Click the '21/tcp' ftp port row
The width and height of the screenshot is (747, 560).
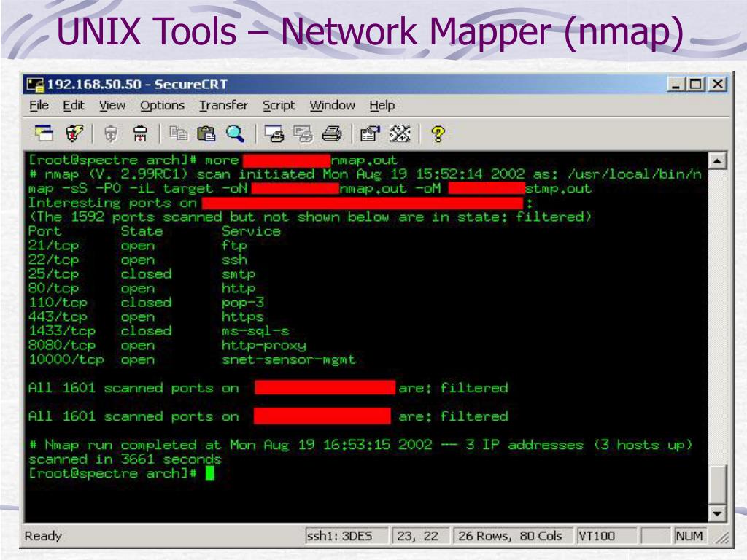pyautogui.click(x=138, y=246)
